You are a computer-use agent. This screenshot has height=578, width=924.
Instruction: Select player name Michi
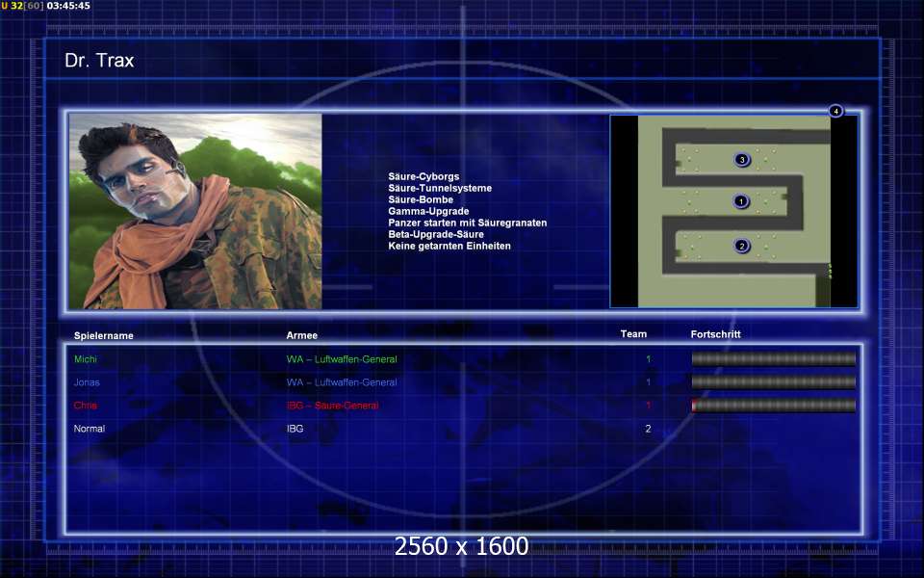coord(86,358)
